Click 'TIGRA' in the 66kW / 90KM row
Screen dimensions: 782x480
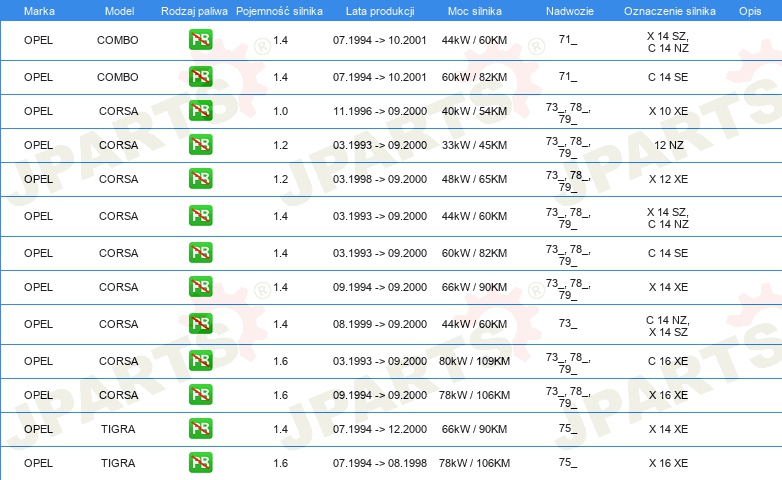(x=118, y=429)
